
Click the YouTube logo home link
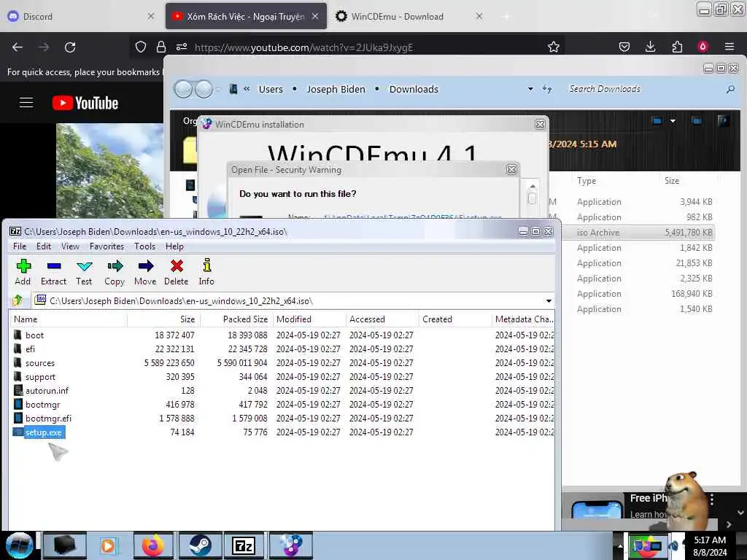point(85,103)
